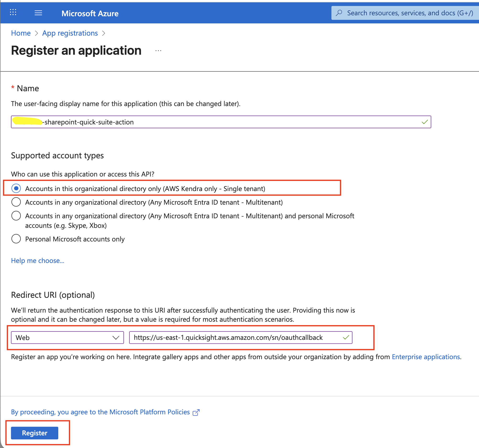This screenshot has height=448, width=479.
Task: Select Personal Microsoft accounts only
Action: pyautogui.click(x=16, y=239)
